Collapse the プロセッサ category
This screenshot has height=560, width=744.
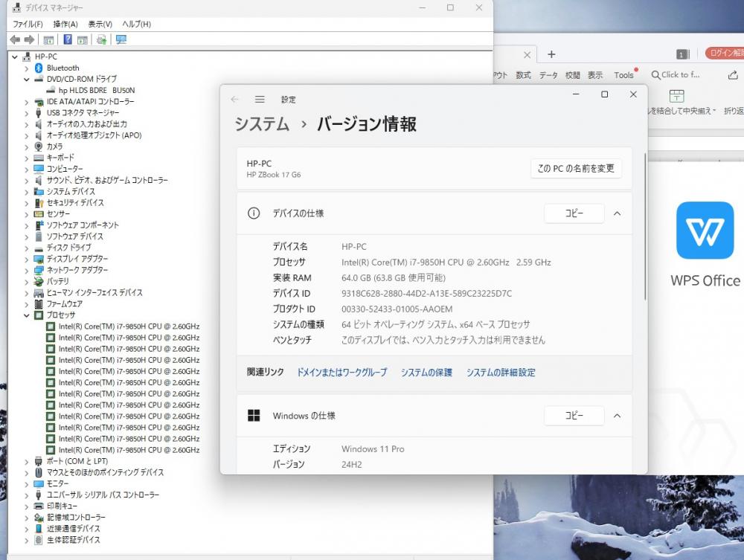pyautogui.click(x=27, y=315)
